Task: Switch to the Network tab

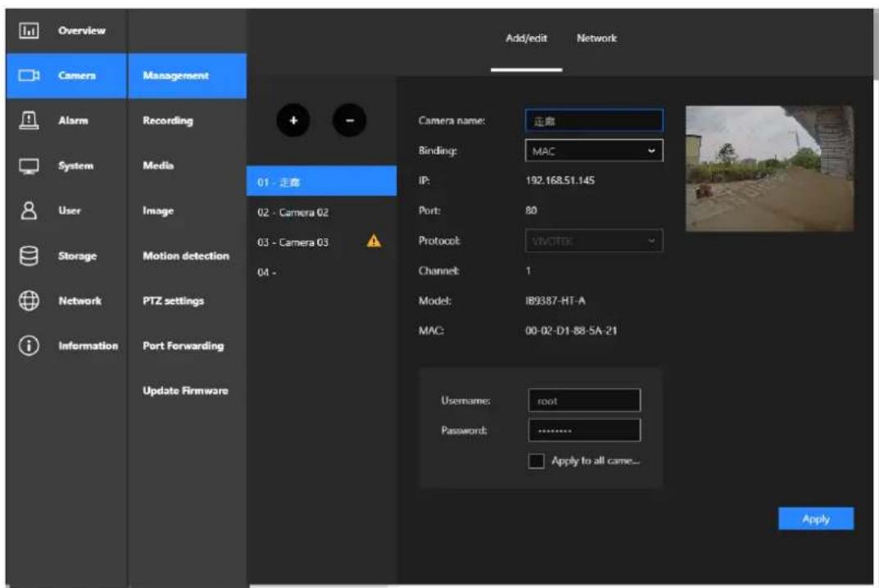Action: click(x=596, y=38)
